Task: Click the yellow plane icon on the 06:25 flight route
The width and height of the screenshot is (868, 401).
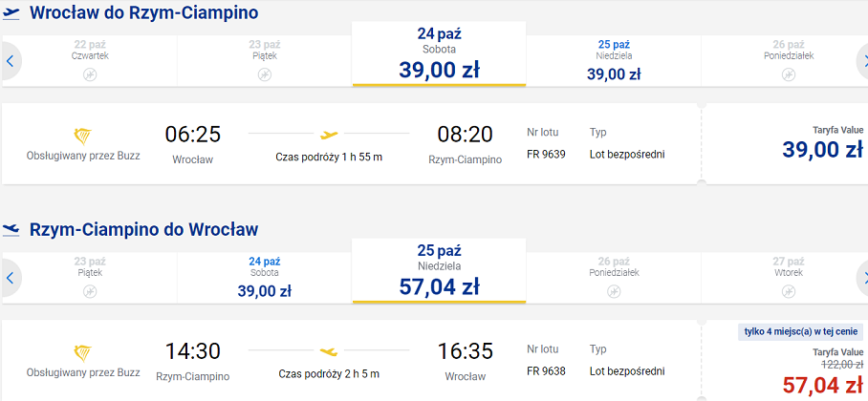Action: [329, 134]
